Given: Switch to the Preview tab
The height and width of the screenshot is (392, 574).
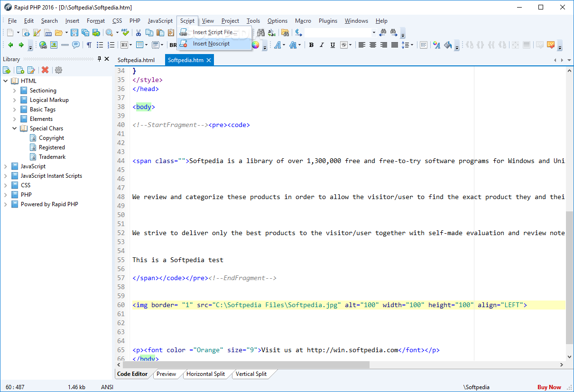Looking at the screenshot, I should [x=166, y=374].
